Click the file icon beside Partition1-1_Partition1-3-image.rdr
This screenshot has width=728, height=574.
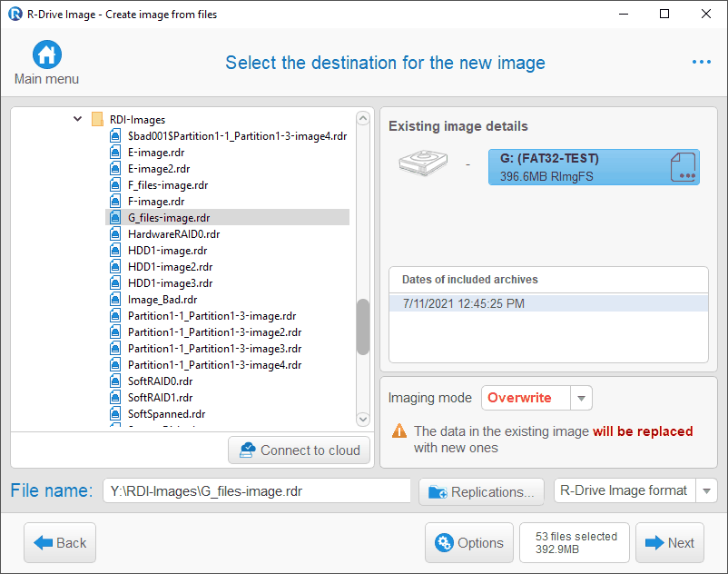115,316
